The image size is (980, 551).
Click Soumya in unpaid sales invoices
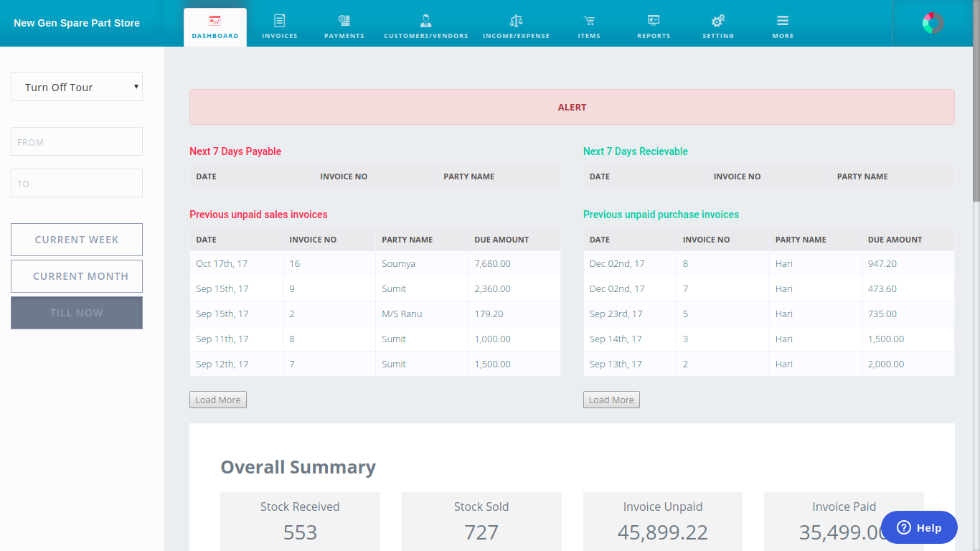(398, 263)
